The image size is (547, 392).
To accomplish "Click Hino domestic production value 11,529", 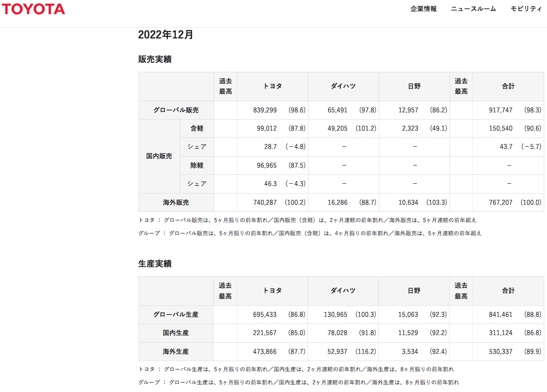I will point(408,333).
